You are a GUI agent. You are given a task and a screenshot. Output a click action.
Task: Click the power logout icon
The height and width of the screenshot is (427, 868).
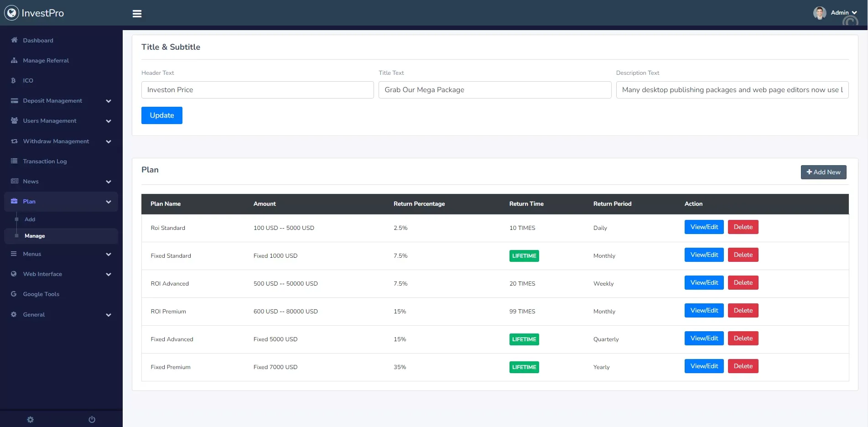[92, 420]
